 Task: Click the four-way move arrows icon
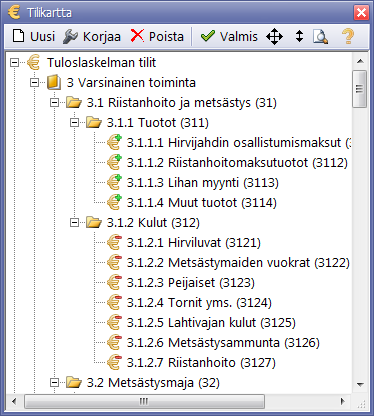click(x=274, y=36)
